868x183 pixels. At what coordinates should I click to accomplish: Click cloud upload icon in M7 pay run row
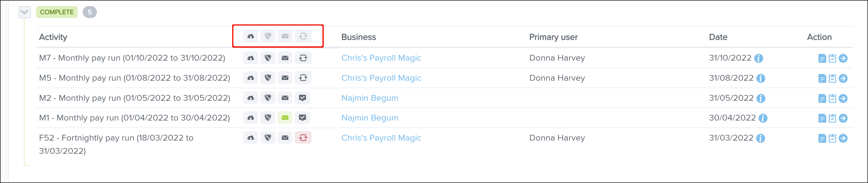pyautogui.click(x=251, y=58)
